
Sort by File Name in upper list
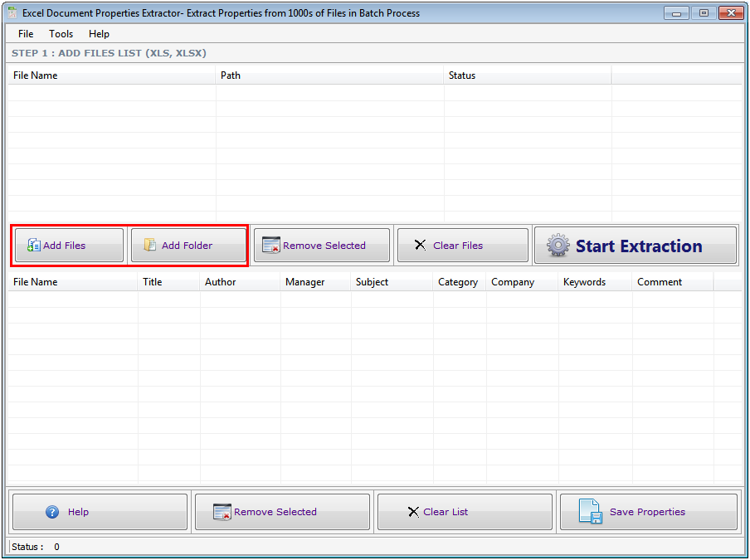click(111, 75)
